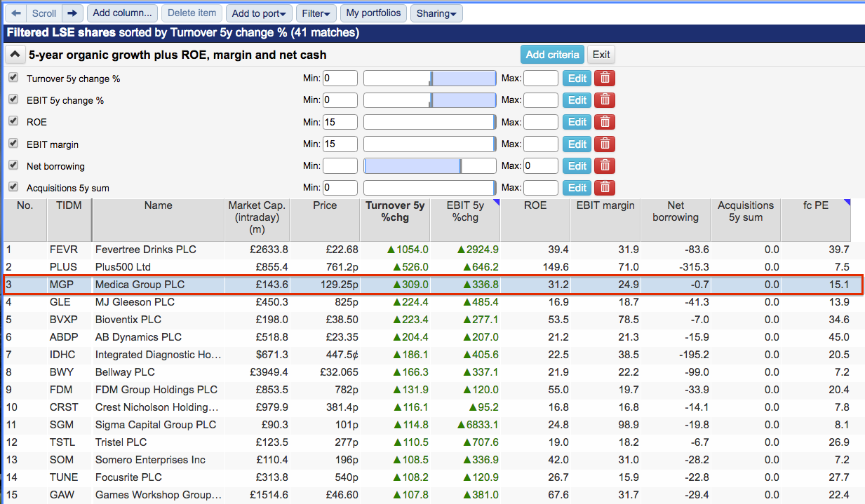This screenshot has width=865, height=504.
Task: Click the ROE Min input field
Action: coord(340,122)
